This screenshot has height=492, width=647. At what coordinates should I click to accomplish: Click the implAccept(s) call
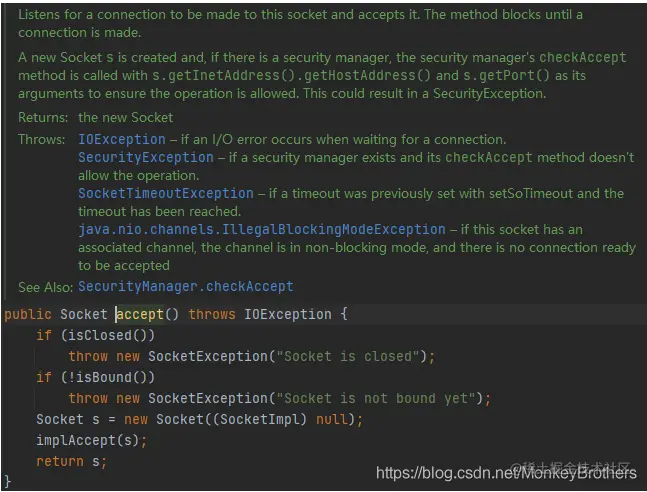click(x=87, y=440)
